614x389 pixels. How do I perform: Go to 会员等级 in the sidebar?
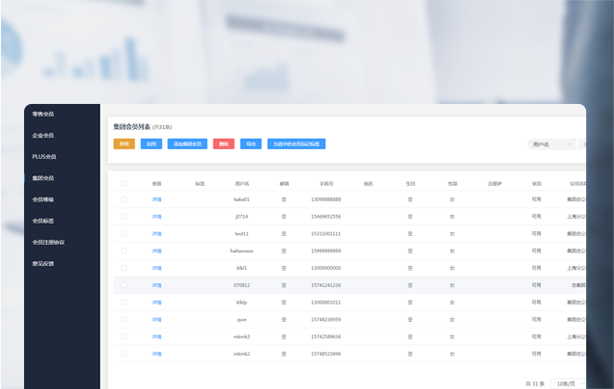coord(43,199)
